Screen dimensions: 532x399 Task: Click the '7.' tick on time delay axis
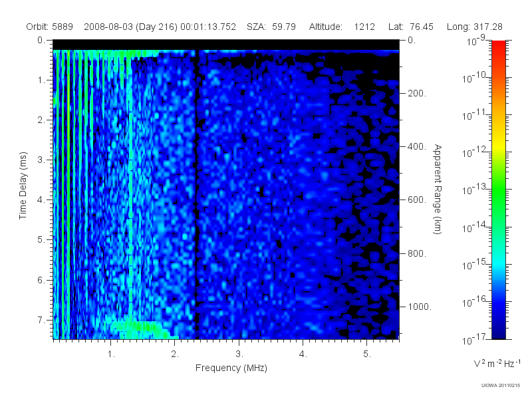(41, 320)
